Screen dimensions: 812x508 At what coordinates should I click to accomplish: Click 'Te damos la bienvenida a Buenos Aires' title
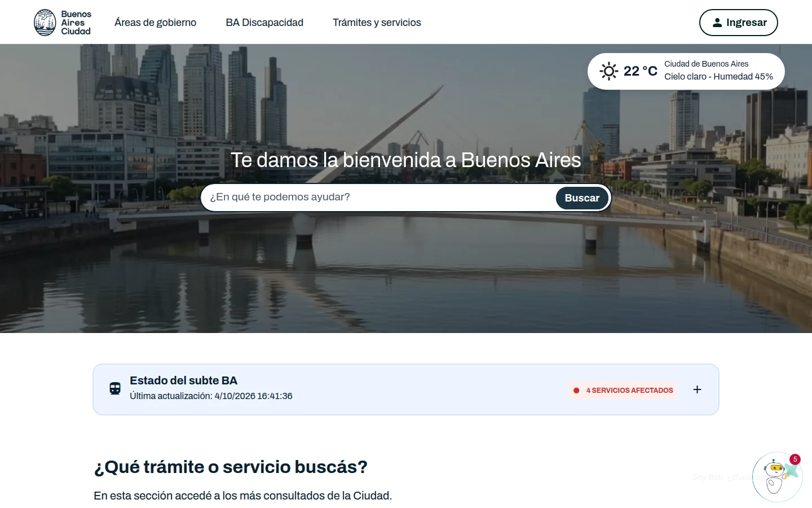tap(406, 160)
